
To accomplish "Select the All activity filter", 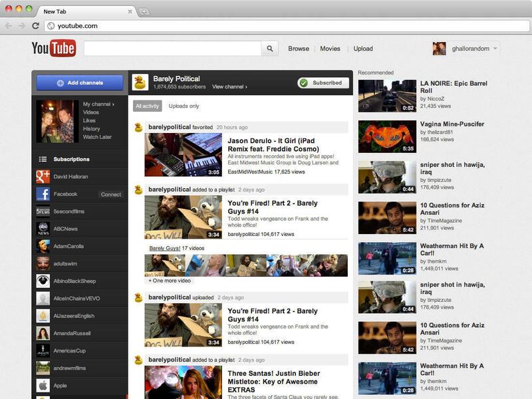I will click(x=147, y=106).
